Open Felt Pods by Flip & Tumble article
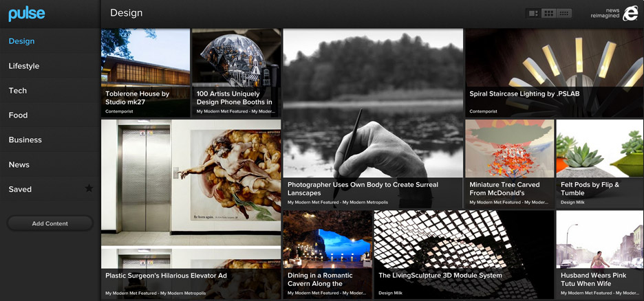The width and height of the screenshot is (644, 301). (x=599, y=164)
